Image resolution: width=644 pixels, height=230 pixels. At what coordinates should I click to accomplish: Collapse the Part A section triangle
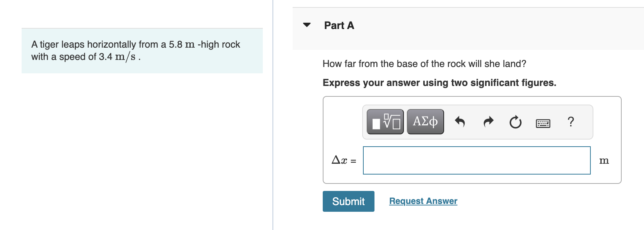click(307, 25)
